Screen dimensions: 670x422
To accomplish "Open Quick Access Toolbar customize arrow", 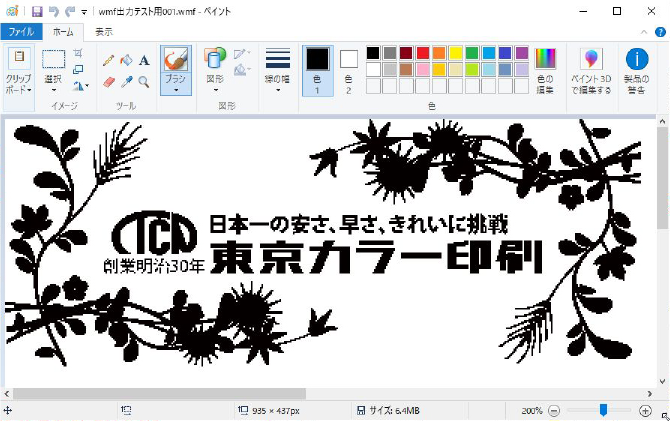I will tap(84, 12).
